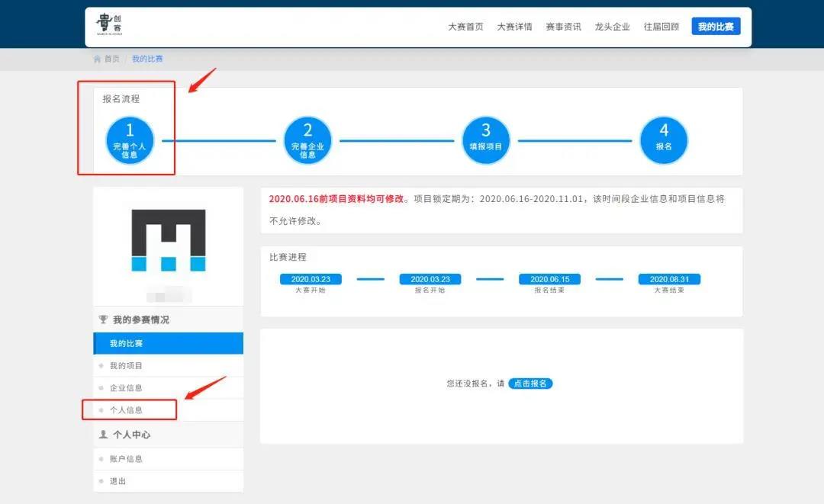Select 企业信息 in the sidebar
Viewport: 824px width, 504px height.
(126, 388)
